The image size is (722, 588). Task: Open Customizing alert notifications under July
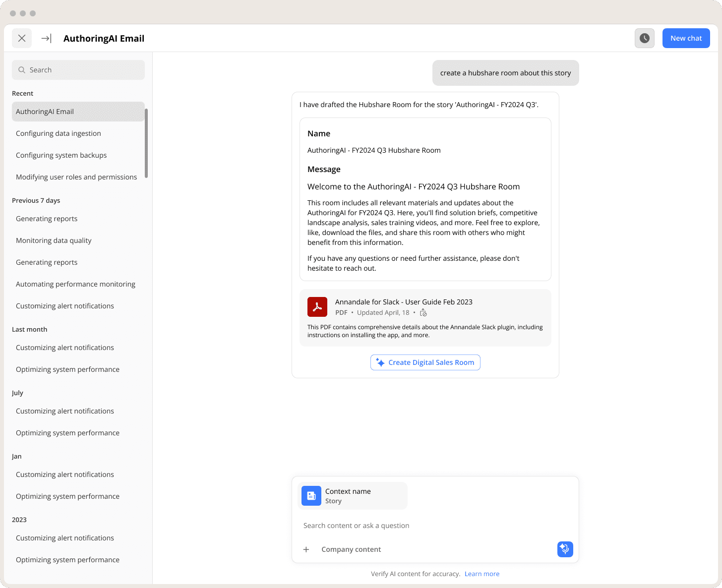coord(78,411)
